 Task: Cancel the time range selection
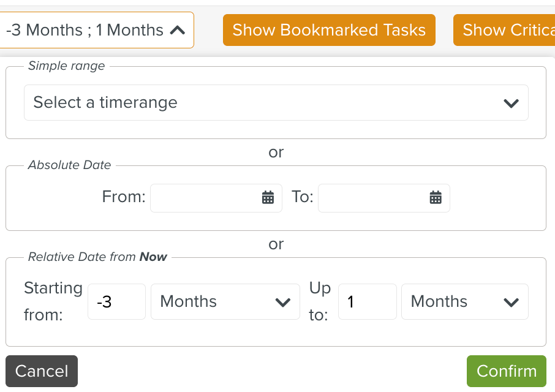pyautogui.click(x=42, y=371)
